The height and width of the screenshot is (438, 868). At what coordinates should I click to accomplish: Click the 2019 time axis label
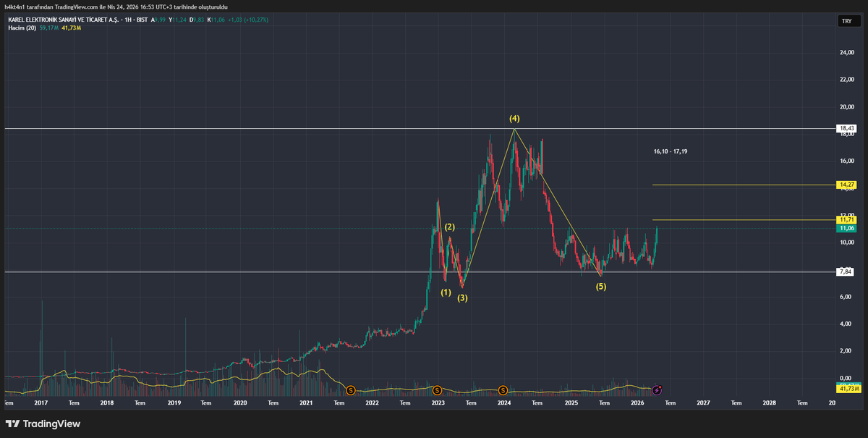pos(174,403)
